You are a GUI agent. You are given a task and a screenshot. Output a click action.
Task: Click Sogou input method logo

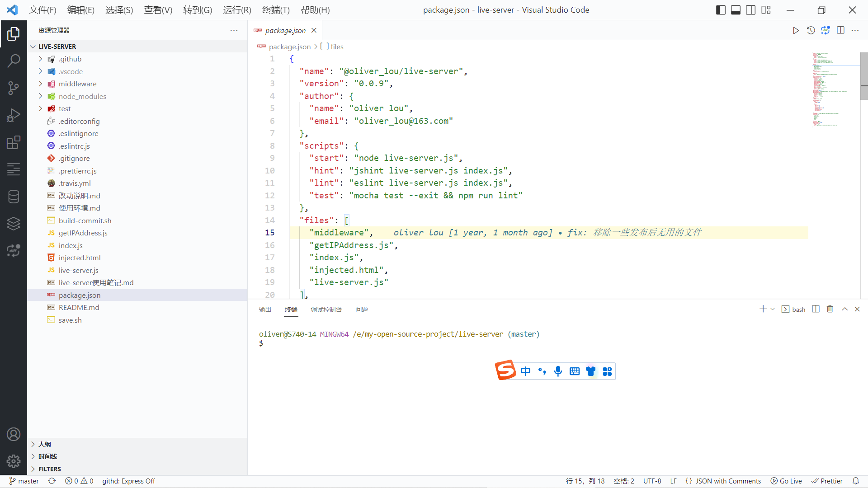[505, 371]
